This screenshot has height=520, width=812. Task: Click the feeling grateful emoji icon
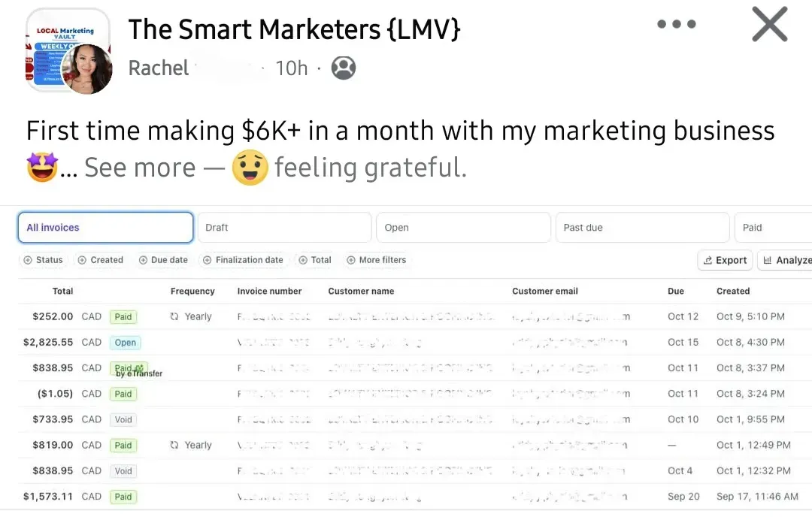pos(250,168)
